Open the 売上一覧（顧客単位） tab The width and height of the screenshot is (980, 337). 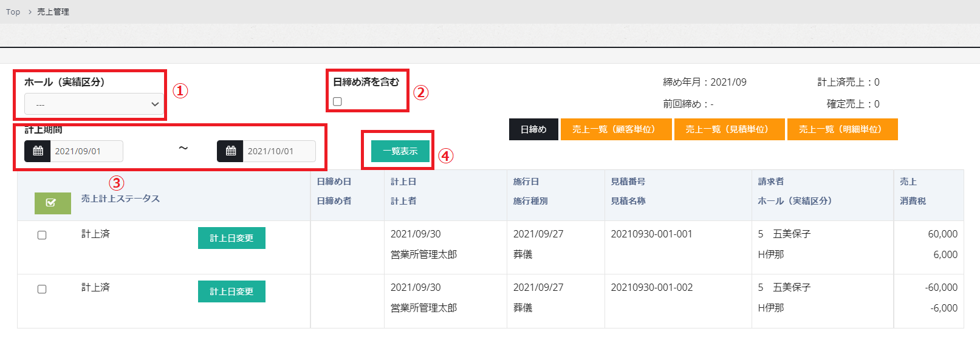[x=615, y=129]
